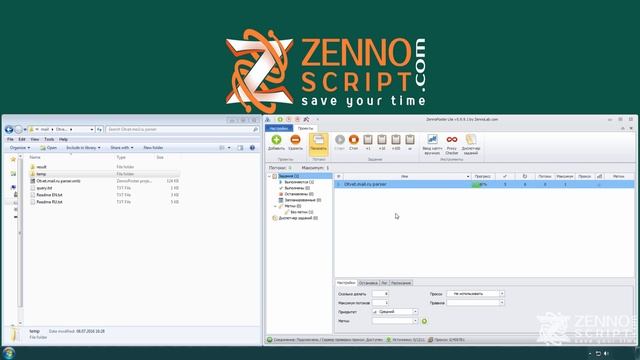Toggle the Explorer preview pane icon
The image size is (640, 360).
tap(240, 148)
